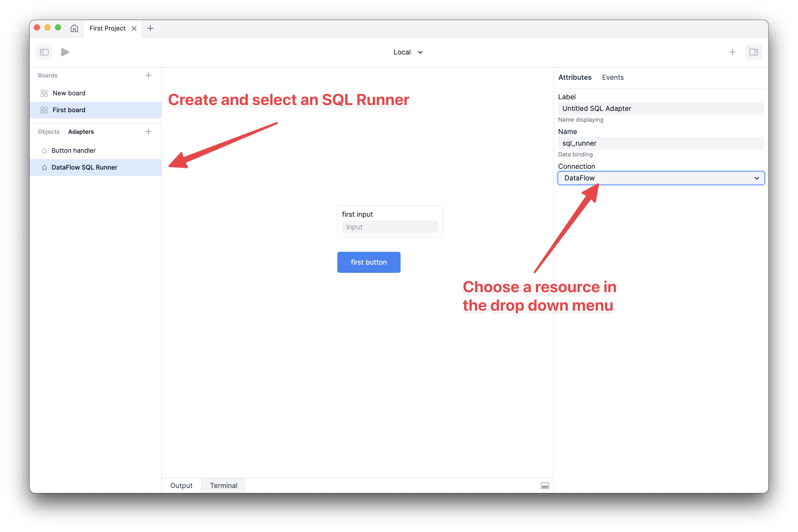Viewport: 798px width, 532px height.
Task: Toggle the bottom panel collapse icon
Action: click(544, 486)
